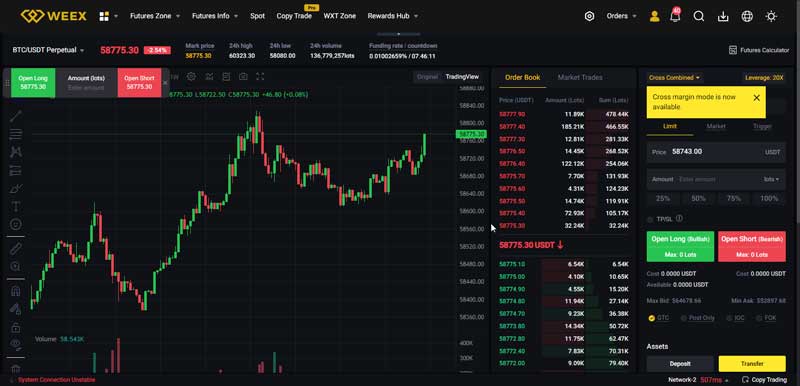
Task: Enable the TP/SL checkbox
Action: click(x=650, y=219)
